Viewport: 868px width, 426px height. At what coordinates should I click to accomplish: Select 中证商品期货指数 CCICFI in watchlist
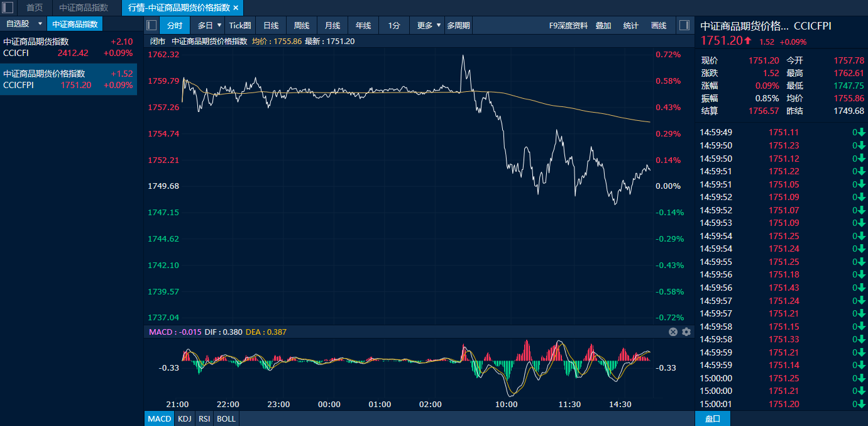pyautogui.click(x=68, y=47)
